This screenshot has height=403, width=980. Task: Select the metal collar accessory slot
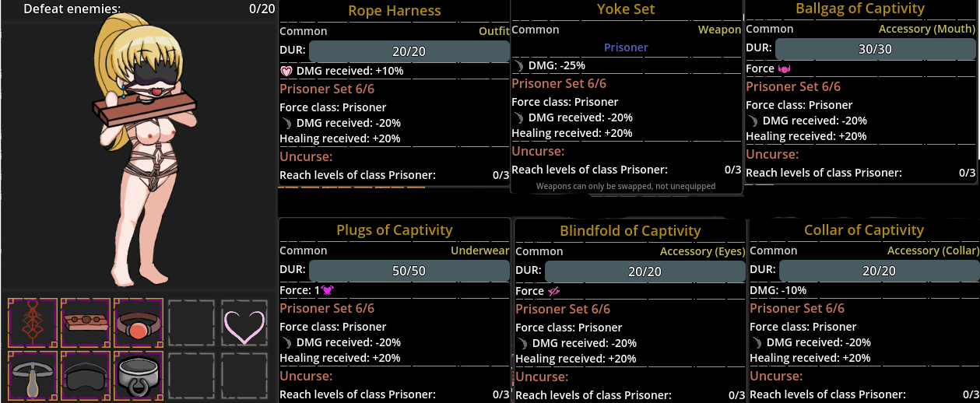(x=139, y=377)
